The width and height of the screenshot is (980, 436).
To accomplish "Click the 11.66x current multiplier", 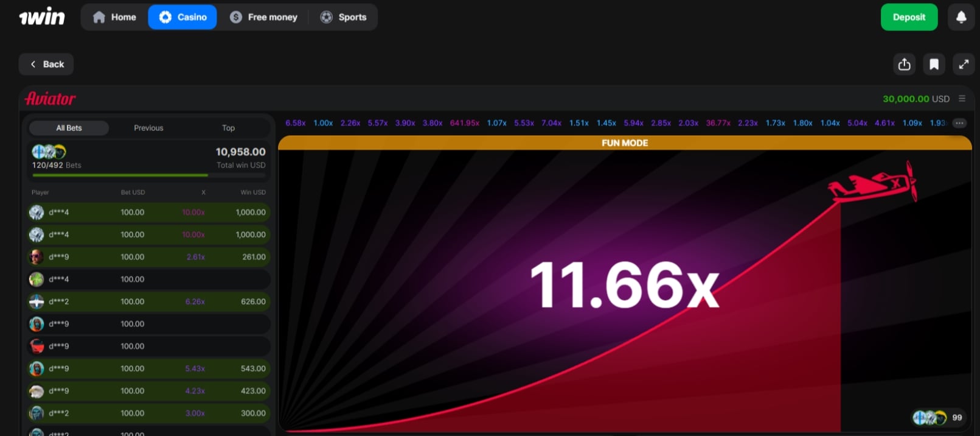I will pos(625,285).
